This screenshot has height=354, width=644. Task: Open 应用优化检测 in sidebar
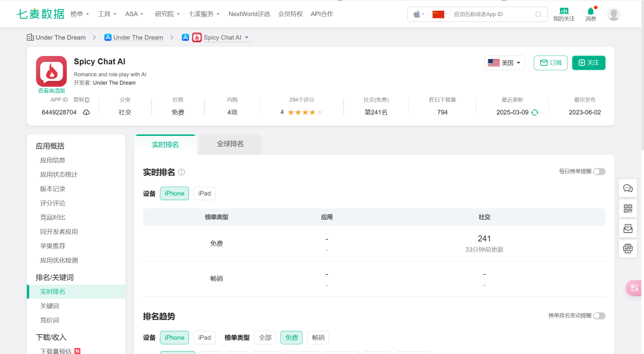[58, 260]
